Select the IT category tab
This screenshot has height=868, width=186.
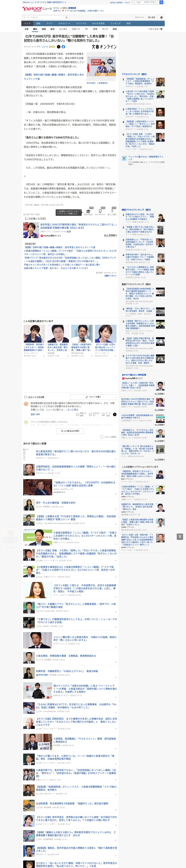pyautogui.click(x=86, y=29)
